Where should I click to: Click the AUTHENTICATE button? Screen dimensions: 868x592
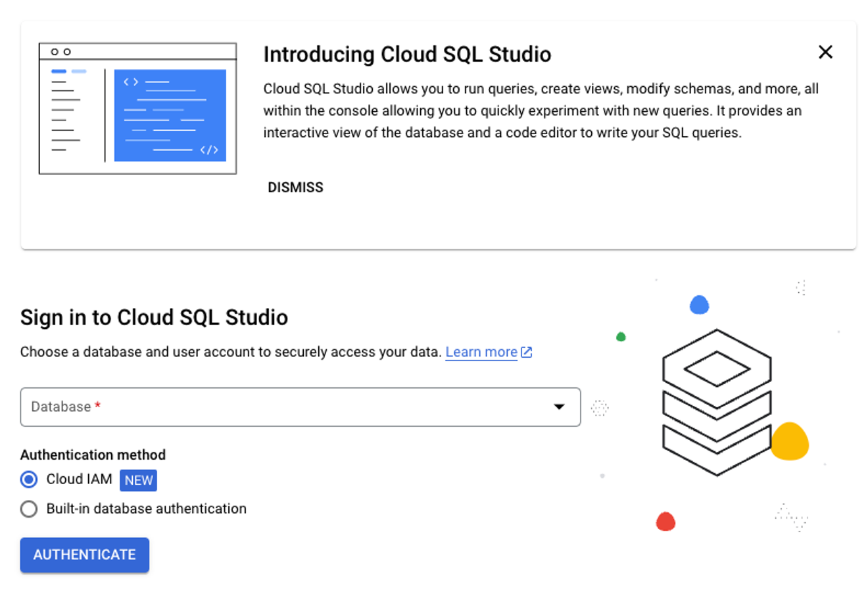coord(85,555)
